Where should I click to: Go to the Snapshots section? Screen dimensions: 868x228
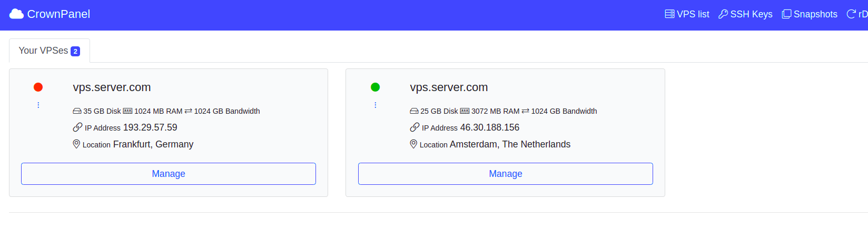tap(810, 14)
